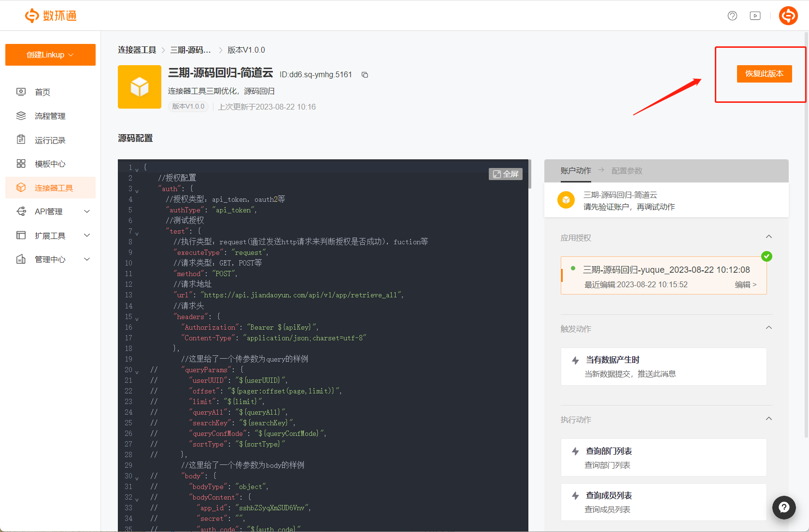Open the 创建Linkup dropdown button
Screen dimensions: 809x532
pos(50,55)
